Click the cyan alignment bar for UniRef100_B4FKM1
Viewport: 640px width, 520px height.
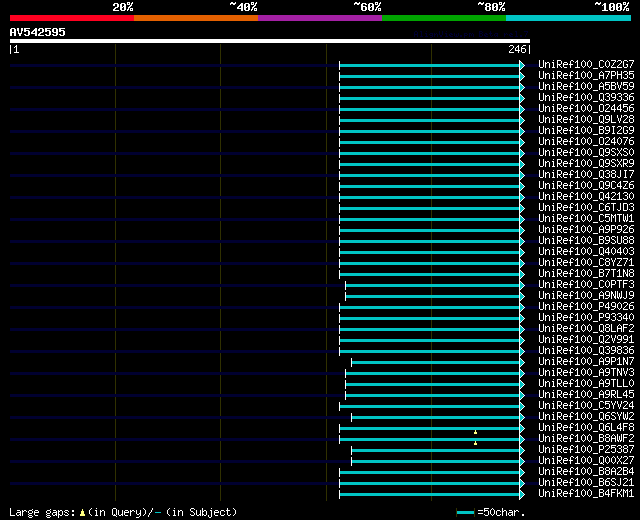click(x=430, y=495)
